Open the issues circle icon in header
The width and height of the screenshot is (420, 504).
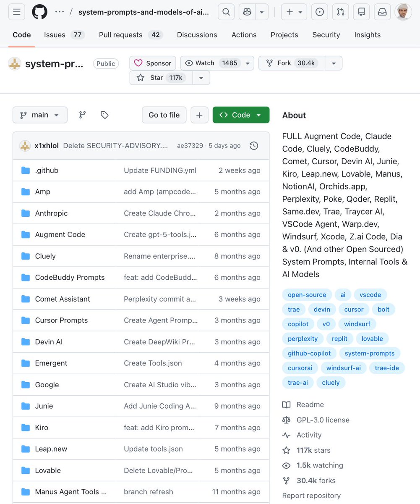(320, 12)
